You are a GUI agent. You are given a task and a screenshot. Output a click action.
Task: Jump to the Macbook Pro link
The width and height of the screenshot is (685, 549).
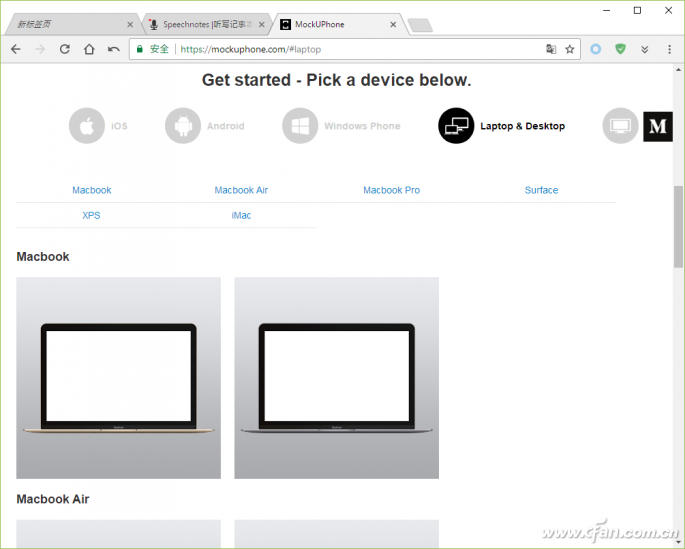pos(391,190)
